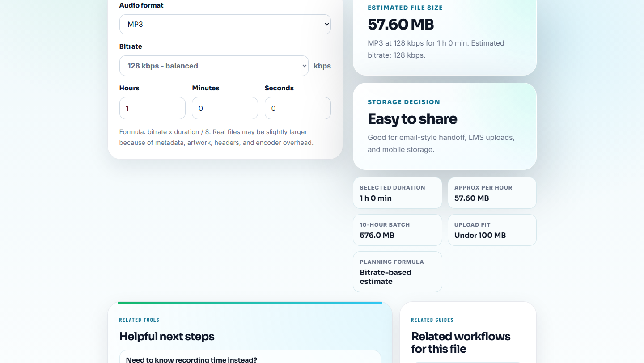Focus the Minutes input field

click(x=225, y=108)
